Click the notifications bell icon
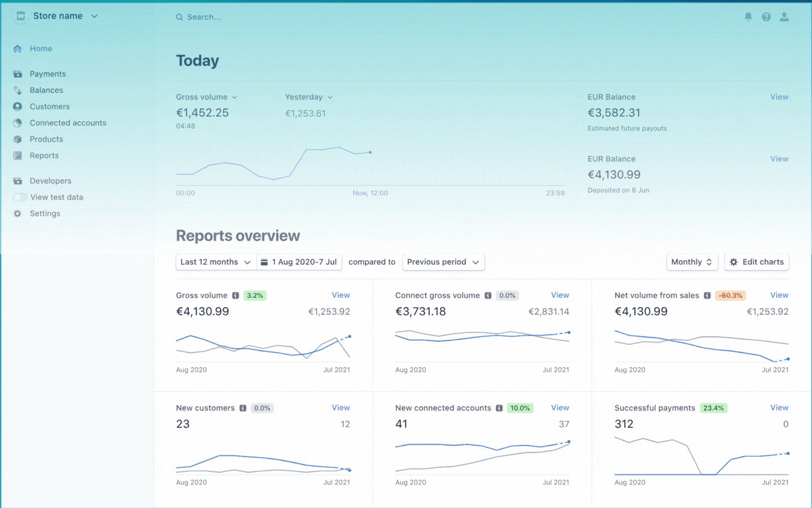The width and height of the screenshot is (812, 508). click(x=748, y=17)
